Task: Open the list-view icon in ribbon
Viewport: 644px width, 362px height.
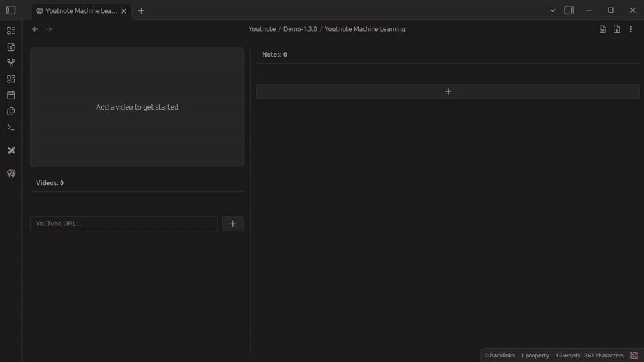Action: point(11,31)
